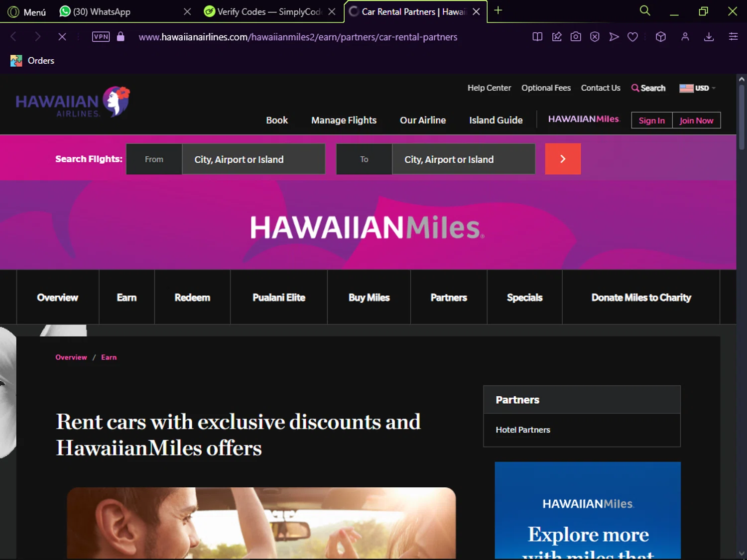Select the Pualani Elite tab
Screen dimensions: 747x560
(279, 298)
